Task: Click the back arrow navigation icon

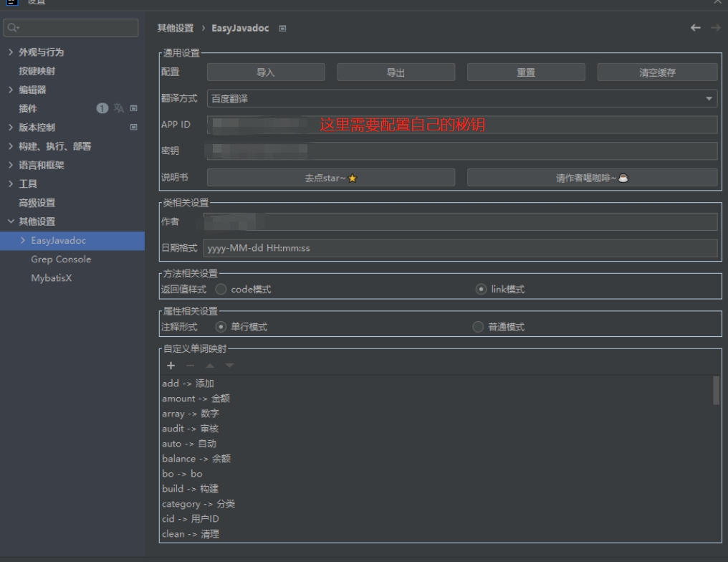Action: point(695,28)
